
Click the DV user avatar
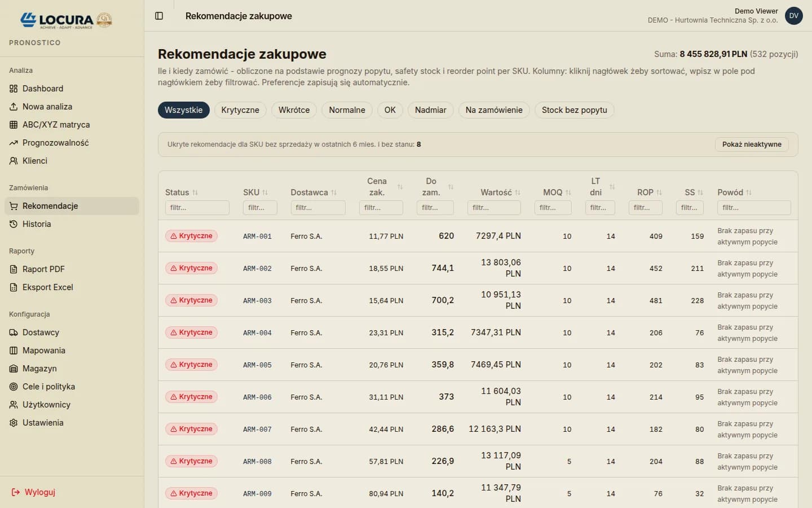click(793, 16)
